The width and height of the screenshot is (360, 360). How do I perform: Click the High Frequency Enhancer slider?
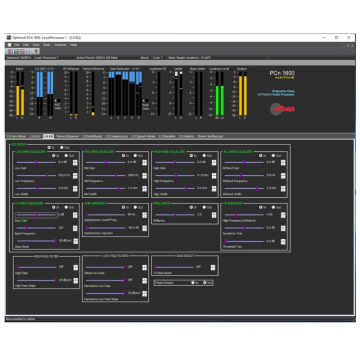click(x=244, y=215)
